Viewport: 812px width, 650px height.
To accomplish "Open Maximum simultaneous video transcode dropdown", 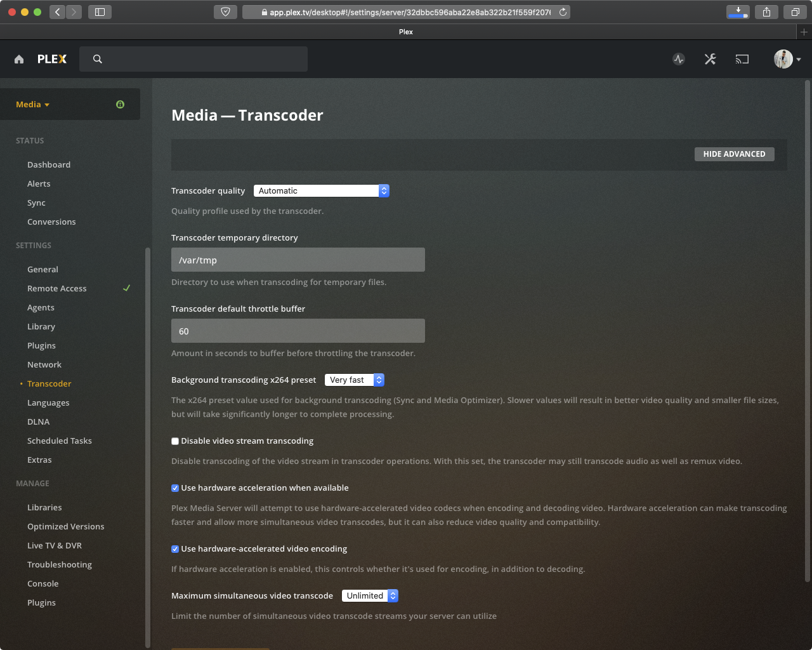I will click(370, 595).
